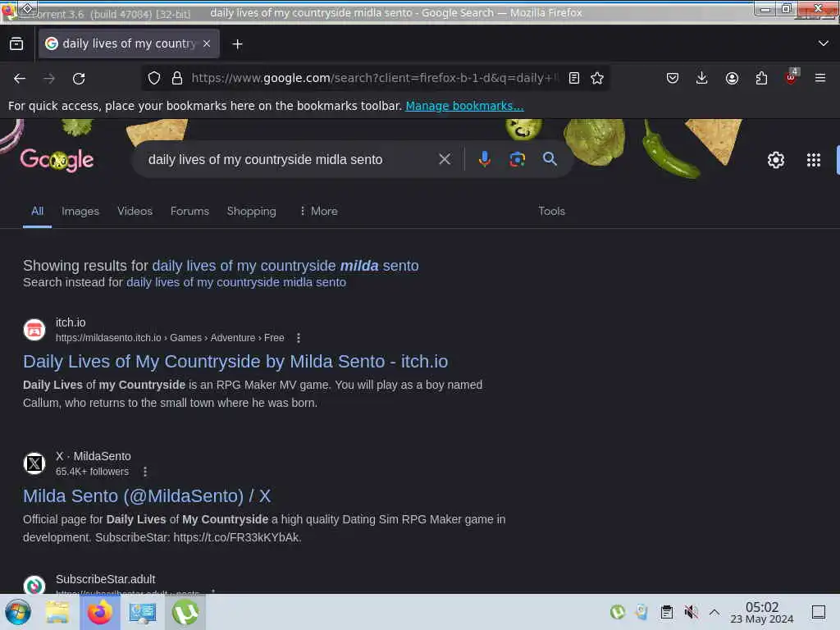Viewport: 840px width, 630px height.
Task: Click the Firefox taskbar icon
Action: point(99,612)
